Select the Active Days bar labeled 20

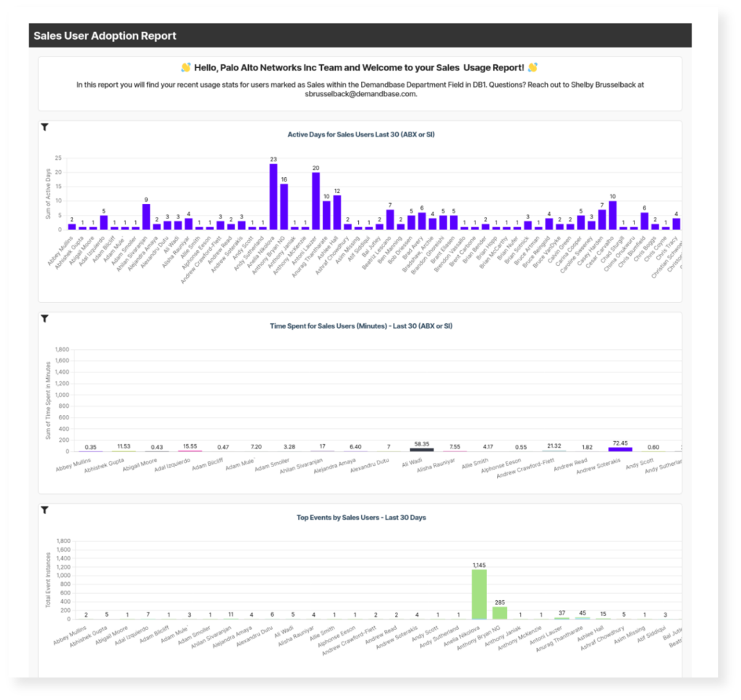(x=316, y=201)
